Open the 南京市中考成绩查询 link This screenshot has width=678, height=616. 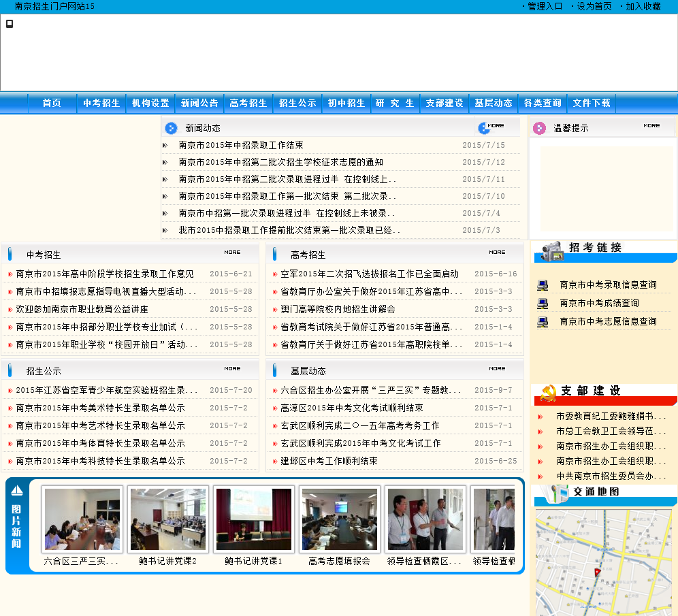point(599,303)
